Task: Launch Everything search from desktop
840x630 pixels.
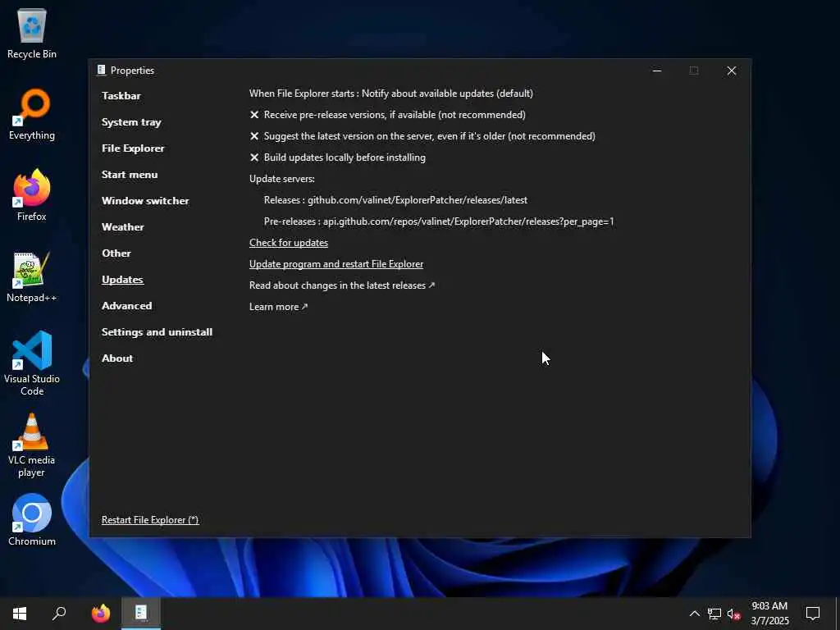Action: tap(32, 115)
